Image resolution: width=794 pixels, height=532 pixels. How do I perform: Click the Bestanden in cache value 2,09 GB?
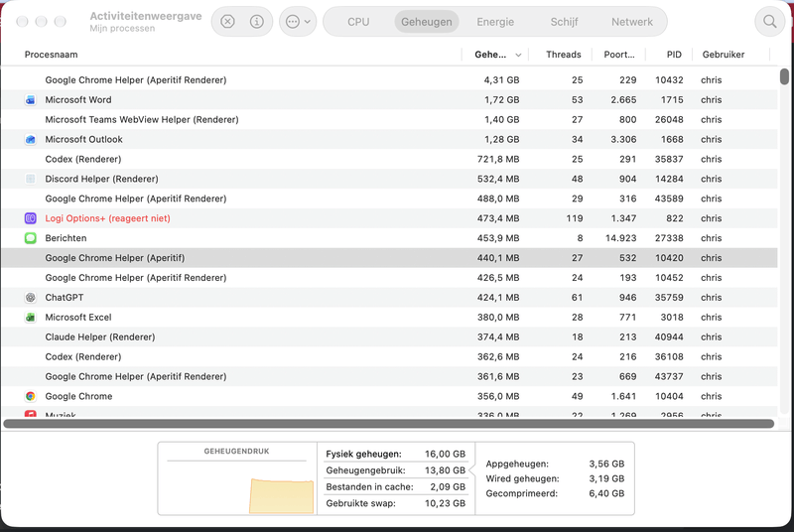(448, 487)
